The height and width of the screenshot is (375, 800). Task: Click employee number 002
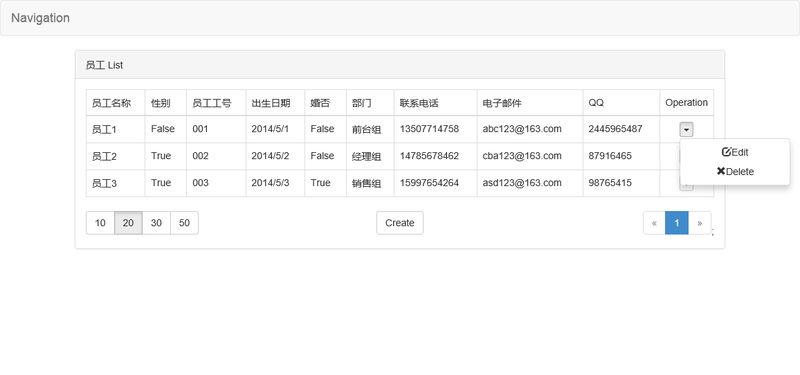[201, 156]
